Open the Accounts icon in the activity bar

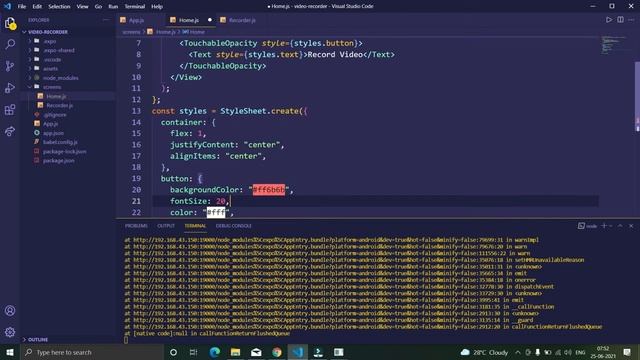(10, 311)
